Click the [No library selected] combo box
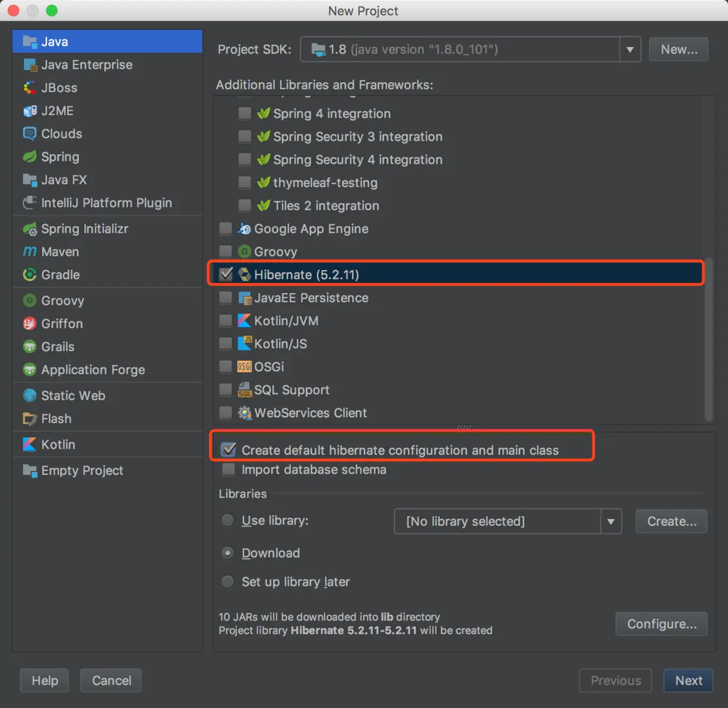Image resolution: width=728 pixels, height=708 pixels. (x=508, y=521)
